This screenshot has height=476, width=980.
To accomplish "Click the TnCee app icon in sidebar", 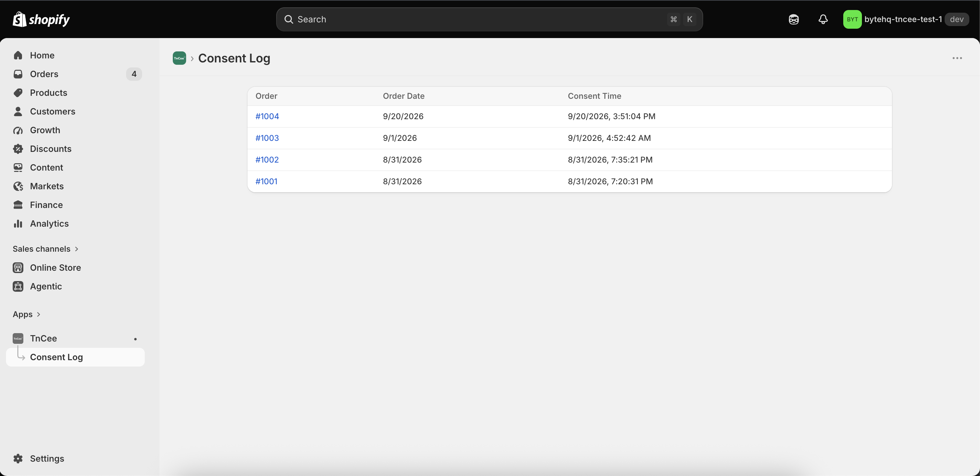I will click(18, 338).
